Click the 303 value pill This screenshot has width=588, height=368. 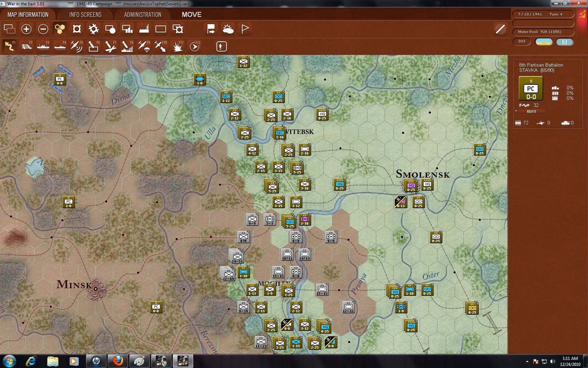click(x=522, y=41)
